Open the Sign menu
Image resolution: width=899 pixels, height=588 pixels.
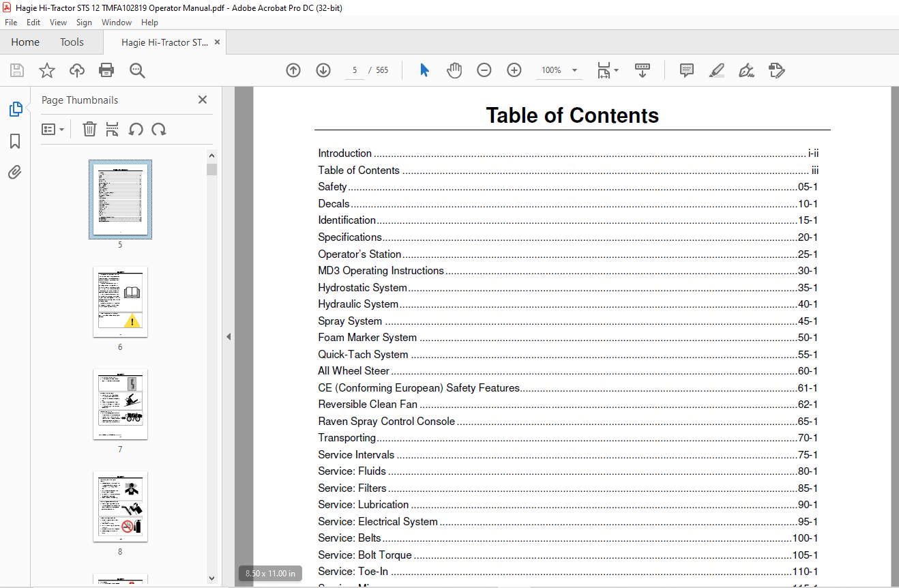click(84, 23)
